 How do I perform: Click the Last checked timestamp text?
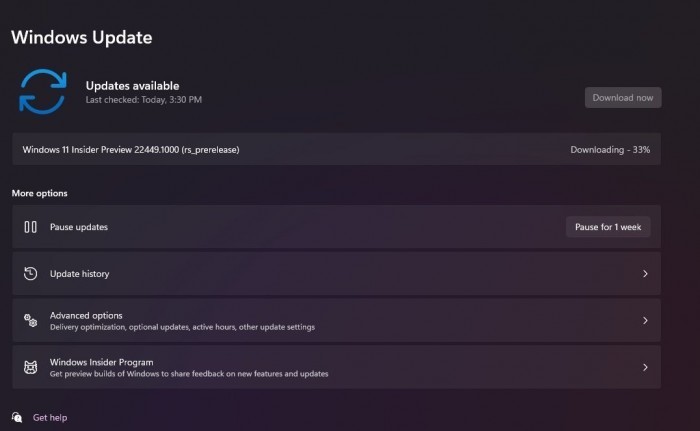[144, 100]
